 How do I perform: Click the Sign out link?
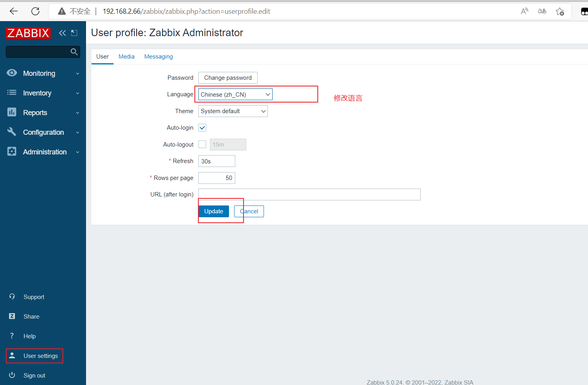34,376
